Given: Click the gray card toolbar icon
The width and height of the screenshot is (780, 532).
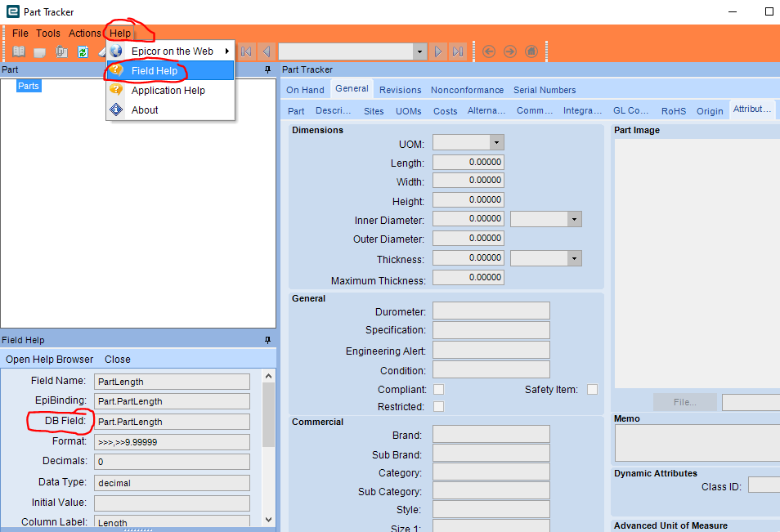Looking at the screenshot, I should 40,51.
